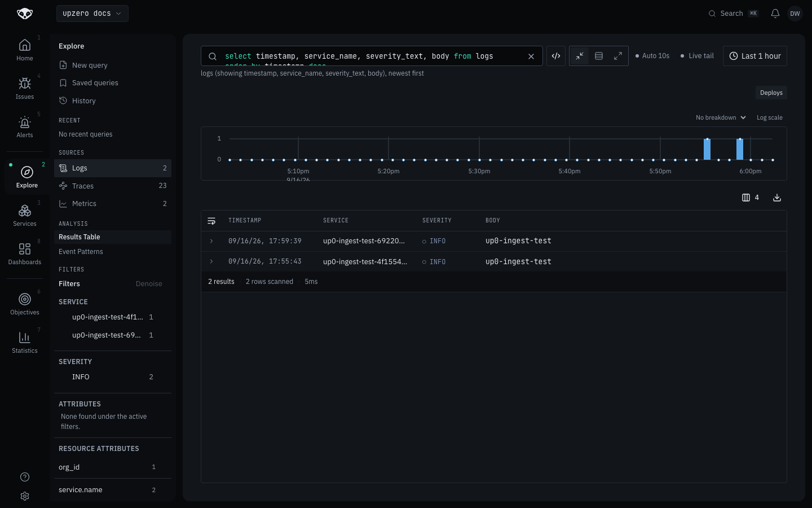This screenshot has width=812, height=508.
Task: Select the split layout view icon
Action: 599,56
